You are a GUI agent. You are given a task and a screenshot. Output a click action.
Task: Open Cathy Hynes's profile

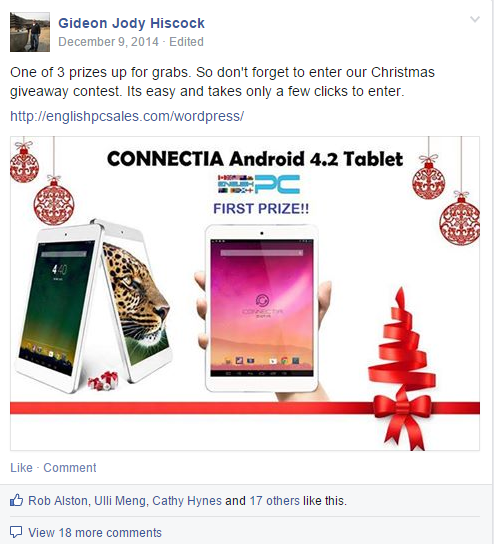(187, 501)
